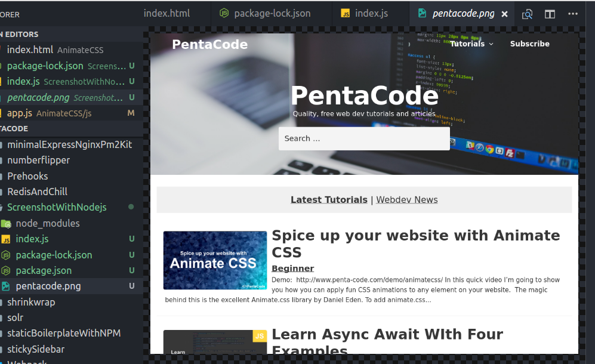Click the large PentaCode hero title
Viewport: 595px width, 364px height.
tap(365, 95)
